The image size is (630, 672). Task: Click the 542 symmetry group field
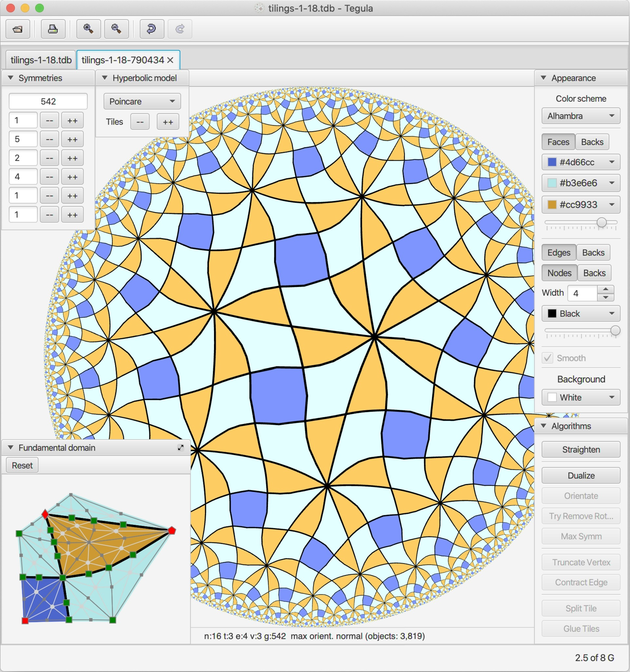(48, 101)
